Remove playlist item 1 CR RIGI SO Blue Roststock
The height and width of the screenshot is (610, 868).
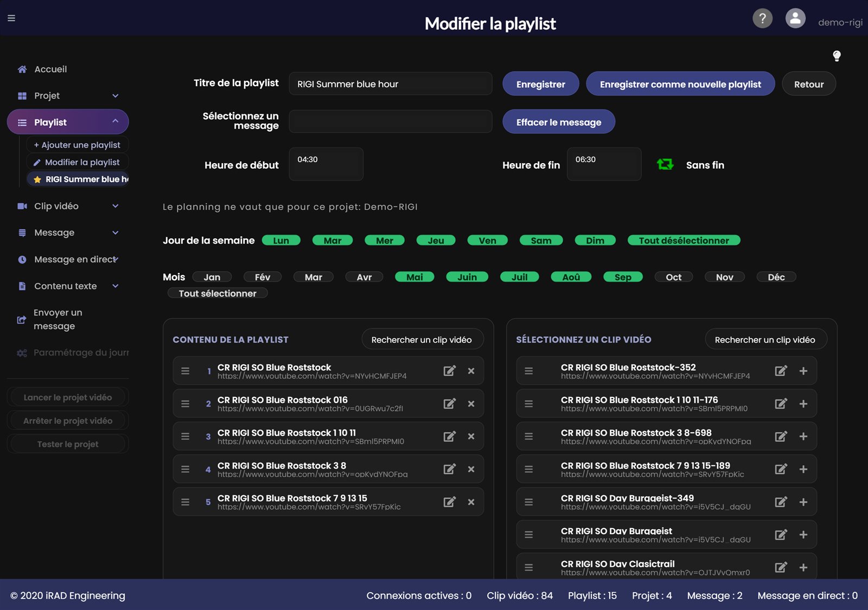471,371
